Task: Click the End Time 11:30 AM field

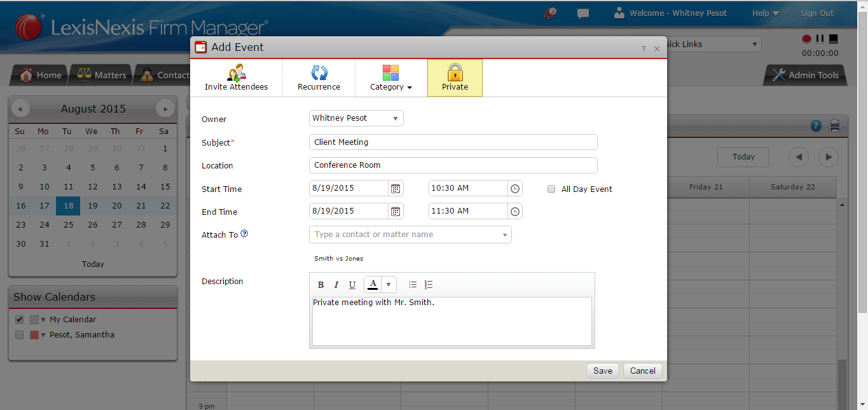Action: pos(468,211)
